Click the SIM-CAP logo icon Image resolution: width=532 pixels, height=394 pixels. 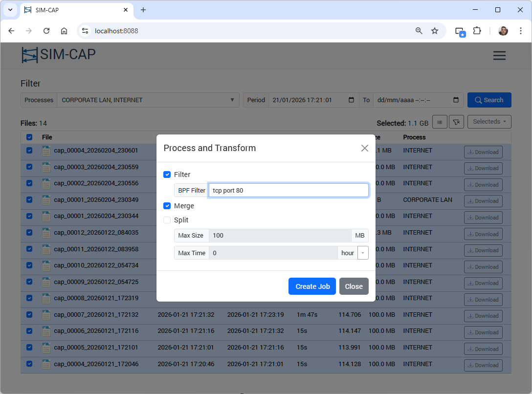point(30,55)
